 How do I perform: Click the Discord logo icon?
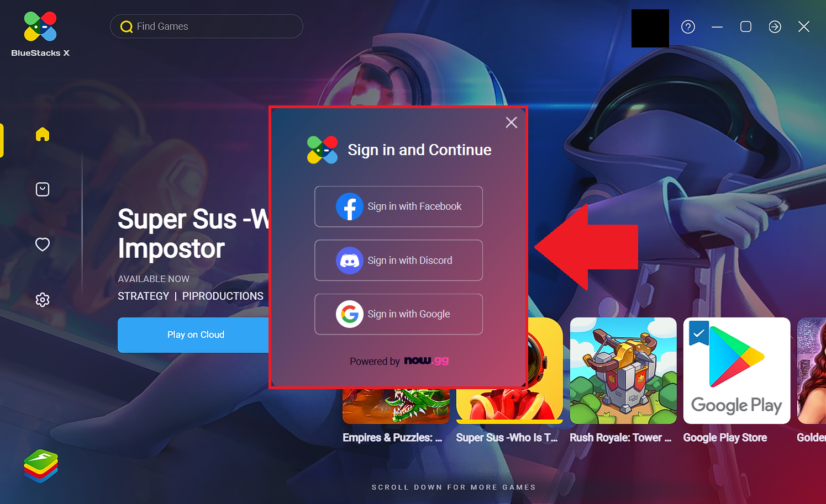350,261
